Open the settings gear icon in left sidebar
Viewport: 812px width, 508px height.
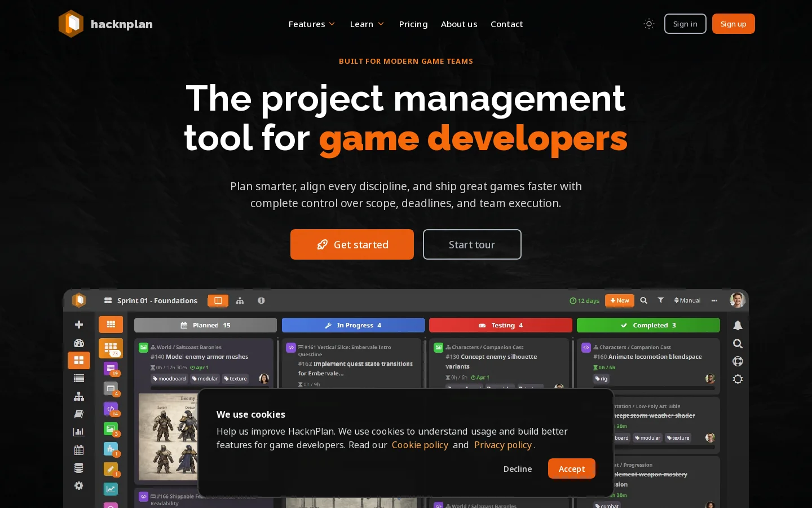[x=79, y=485]
